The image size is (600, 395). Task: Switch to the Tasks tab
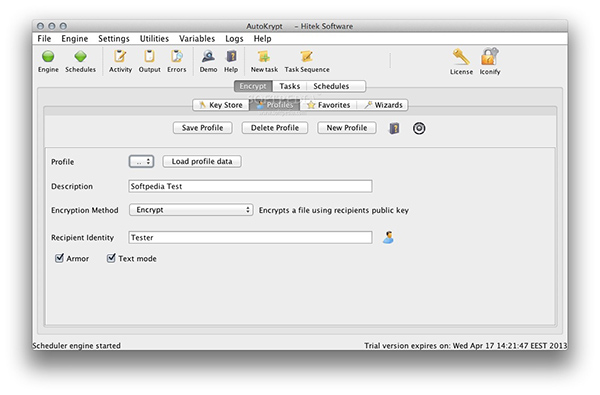[x=290, y=86]
